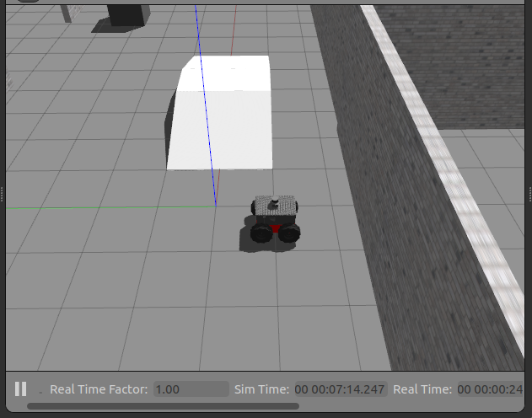Click the robot's front left wheel

(x=261, y=233)
